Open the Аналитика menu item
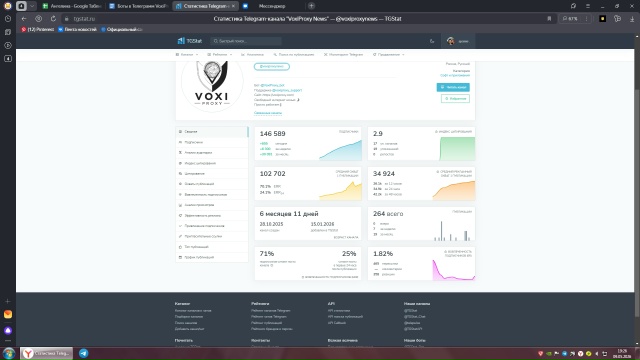 pos(252,54)
